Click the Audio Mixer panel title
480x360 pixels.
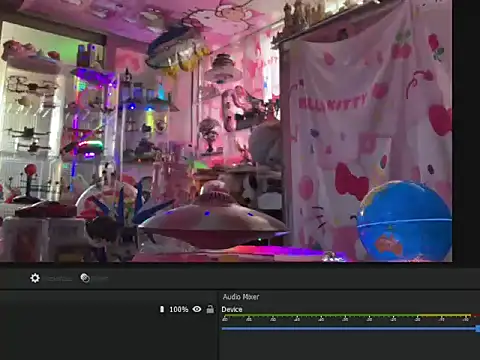pos(241,297)
